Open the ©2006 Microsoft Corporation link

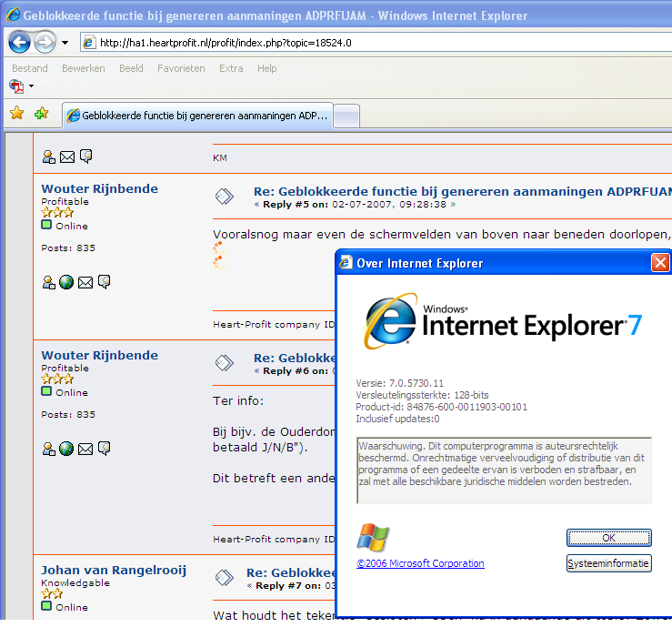click(x=420, y=563)
